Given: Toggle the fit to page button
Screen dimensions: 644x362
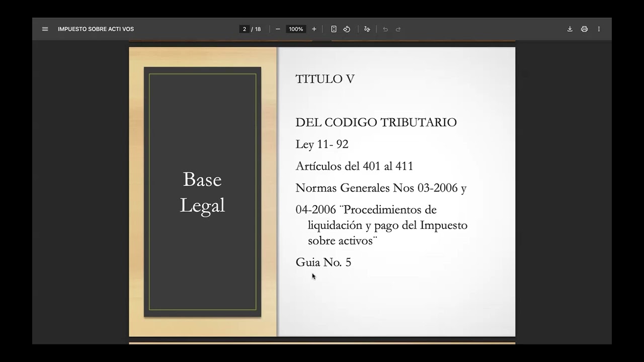Looking at the screenshot, I should (x=334, y=29).
